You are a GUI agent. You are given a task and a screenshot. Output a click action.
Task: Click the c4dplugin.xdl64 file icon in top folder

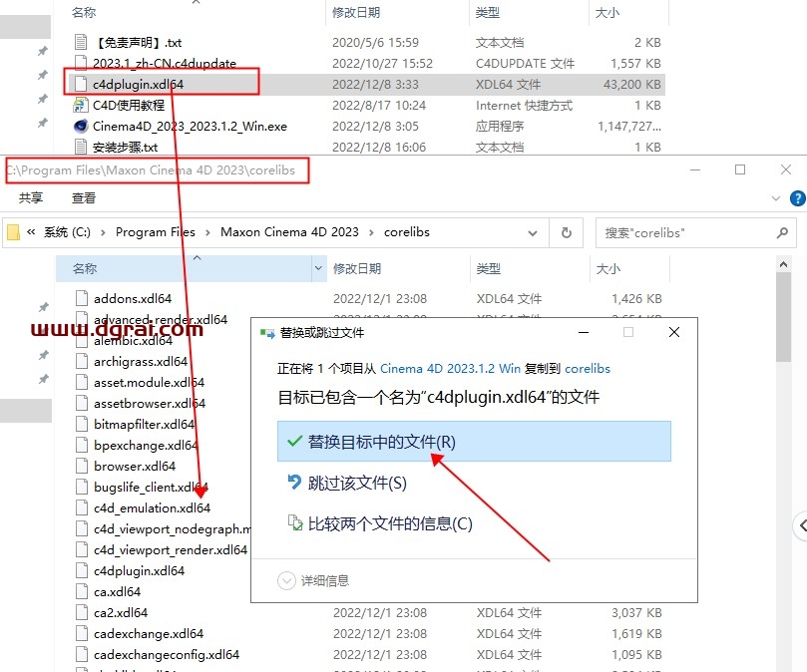81,85
